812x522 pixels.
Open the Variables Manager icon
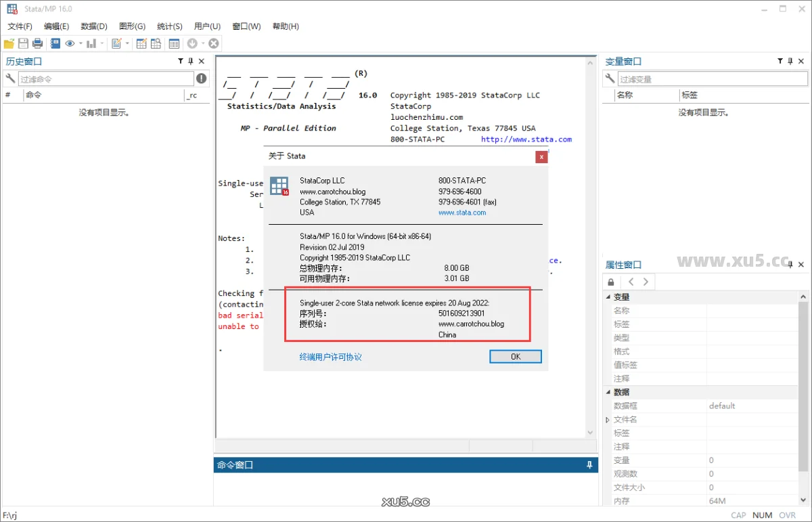pyautogui.click(x=175, y=43)
